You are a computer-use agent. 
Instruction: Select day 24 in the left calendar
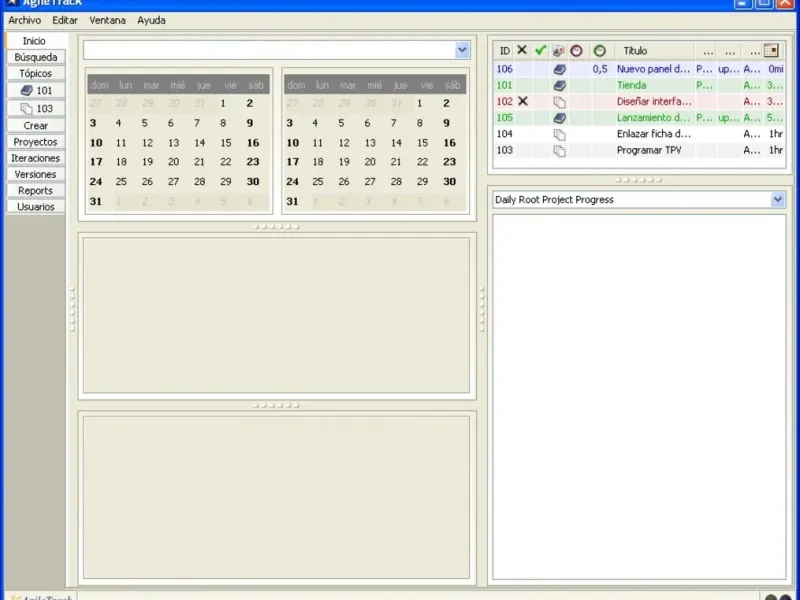96,182
